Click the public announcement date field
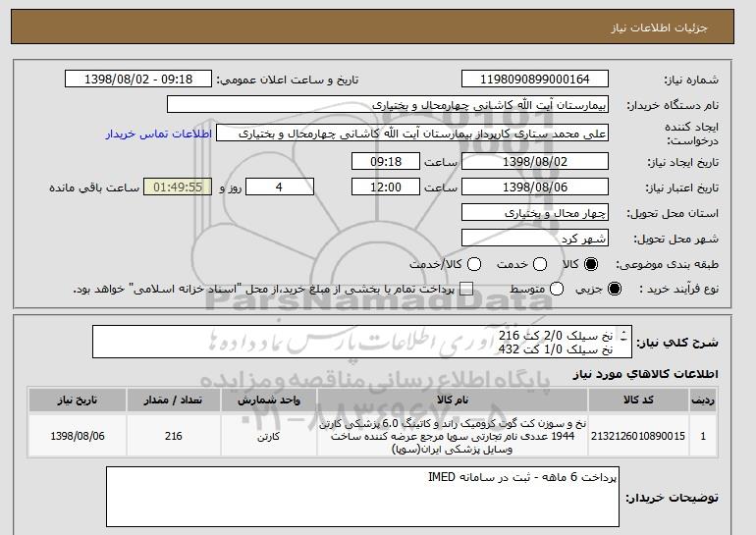The height and width of the screenshot is (535, 756). [138, 80]
